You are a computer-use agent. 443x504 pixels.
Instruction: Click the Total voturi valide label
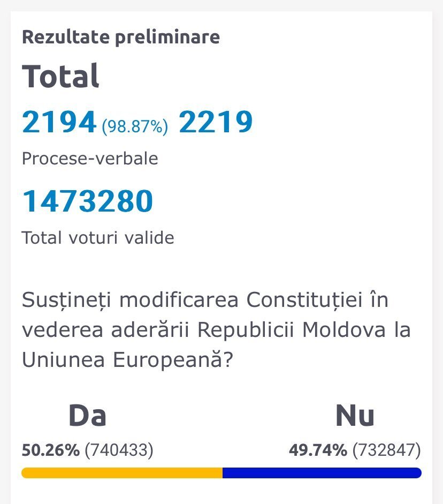pos(97,238)
